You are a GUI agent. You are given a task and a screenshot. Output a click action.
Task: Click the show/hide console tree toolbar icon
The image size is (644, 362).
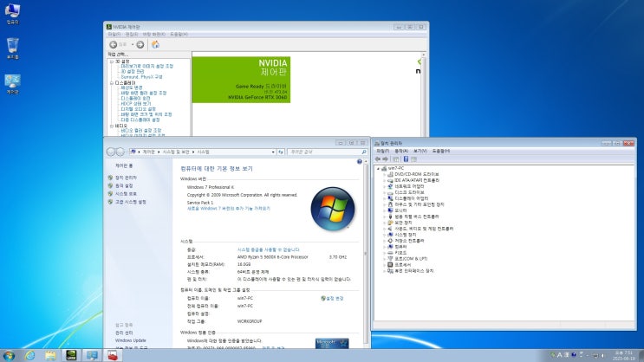tap(396, 158)
